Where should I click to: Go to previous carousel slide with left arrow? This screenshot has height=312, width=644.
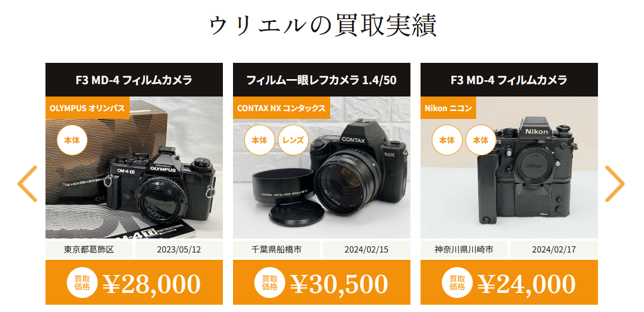[28, 183]
